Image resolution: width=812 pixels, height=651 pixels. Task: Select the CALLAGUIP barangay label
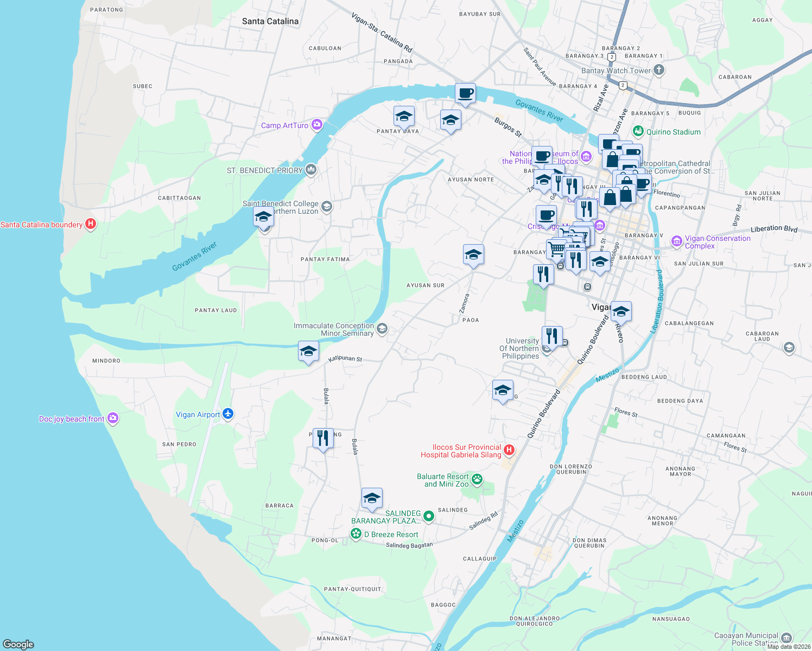[x=480, y=559]
